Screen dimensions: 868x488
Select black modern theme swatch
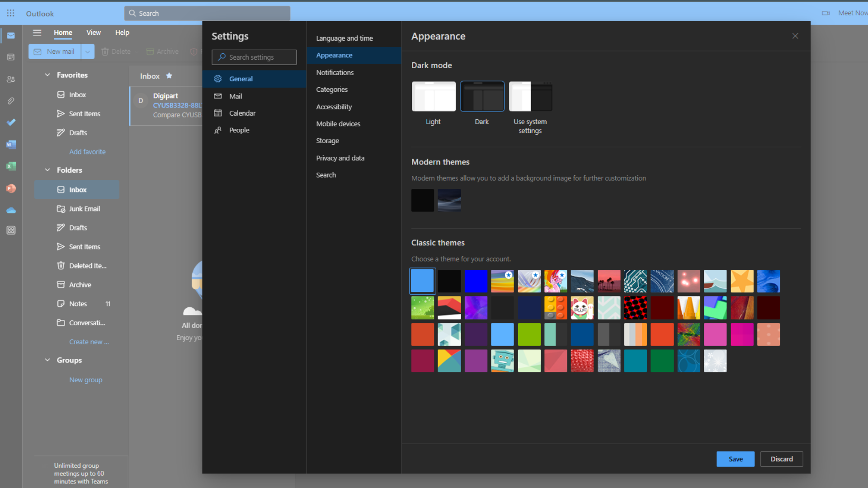click(423, 200)
